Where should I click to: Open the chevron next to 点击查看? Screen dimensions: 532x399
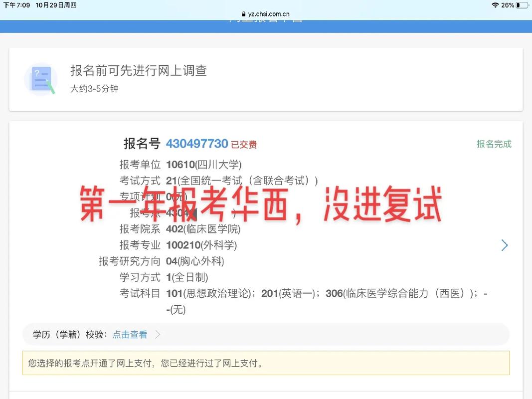pyautogui.click(x=158, y=335)
